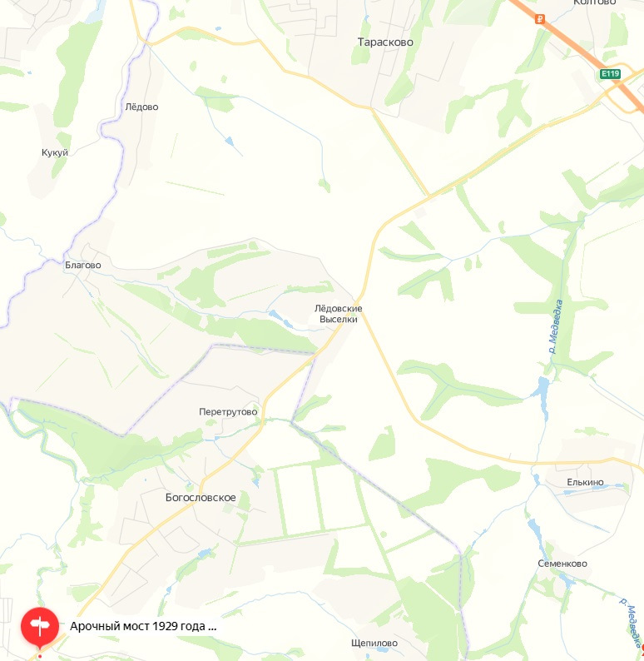Click the red landmark signpost pin

(40, 627)
